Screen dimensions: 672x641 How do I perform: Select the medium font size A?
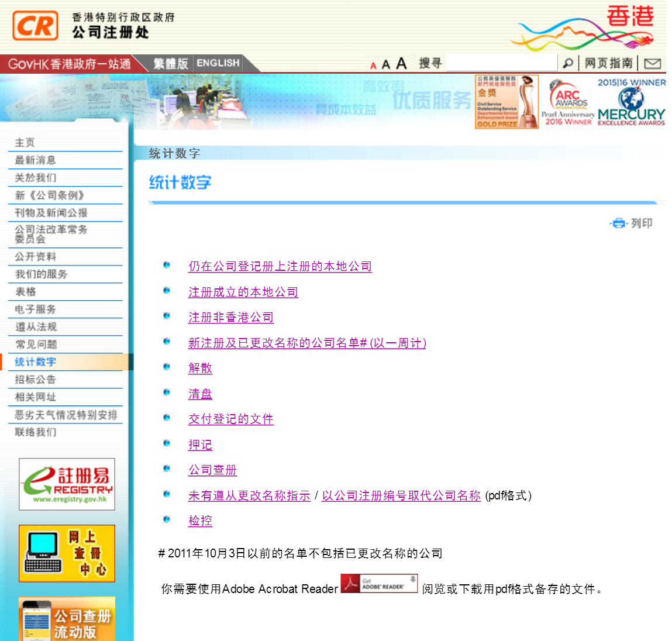pyautogui.click(x=387, y=63)
